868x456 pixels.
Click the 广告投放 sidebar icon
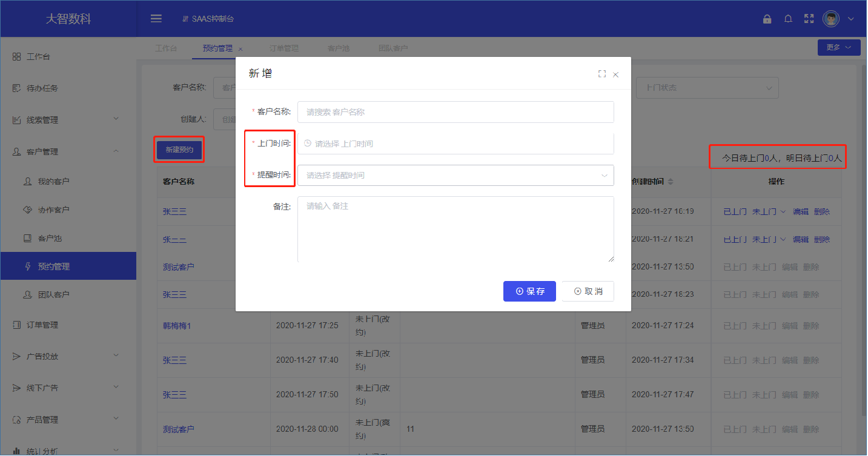click(x=17, y=356)
